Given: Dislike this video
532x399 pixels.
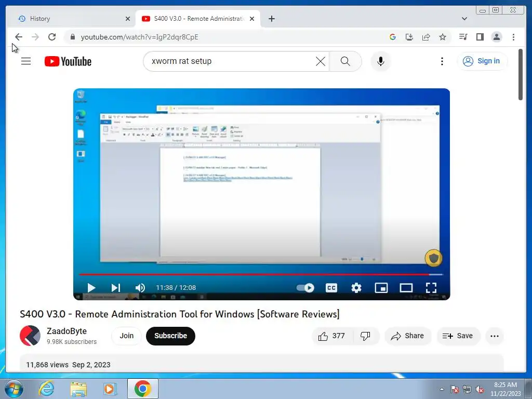Looking at the screenshot, I should click(365, 336).
